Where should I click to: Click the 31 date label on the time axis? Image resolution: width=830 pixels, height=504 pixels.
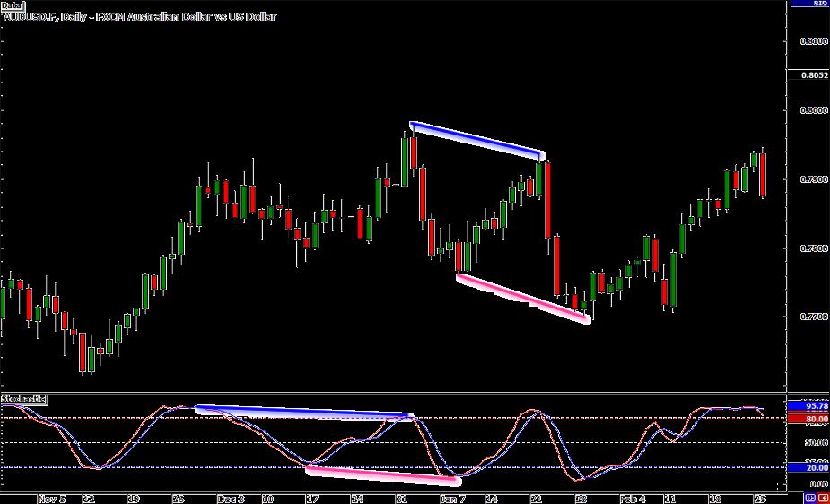pyautogui.click(x=402, y=499)
